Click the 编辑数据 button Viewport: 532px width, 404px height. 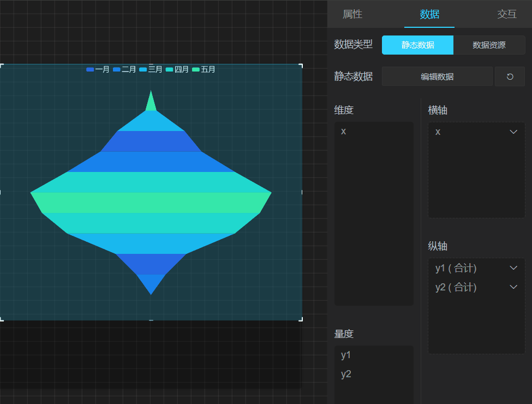pos(437,77)
